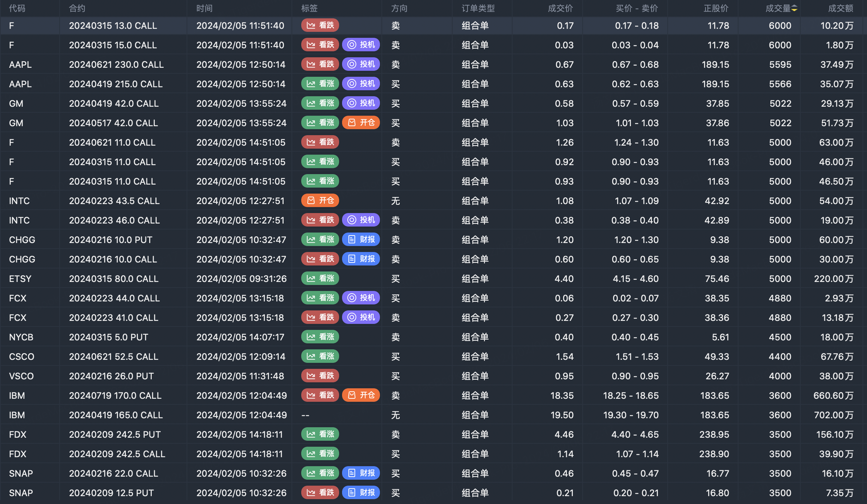
Task: Click 投机 tag on AAPL 215.0 CALL row
Action: [x=361, y=84]
